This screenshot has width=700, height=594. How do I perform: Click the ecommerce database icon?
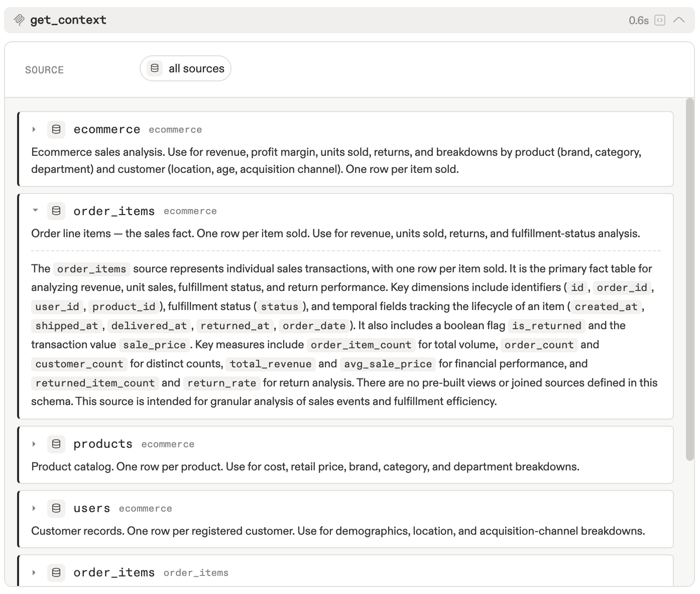tap(56, 130)
